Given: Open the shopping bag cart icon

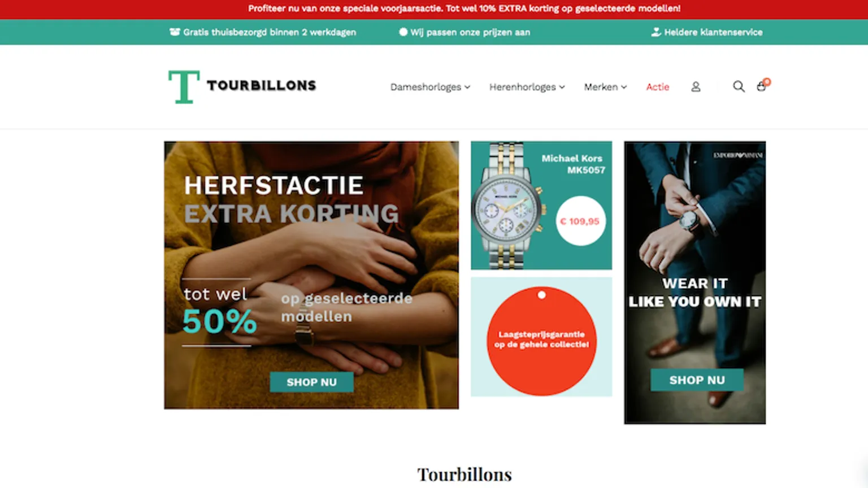Looking at the screenshot, I should [x=761, y=87].
